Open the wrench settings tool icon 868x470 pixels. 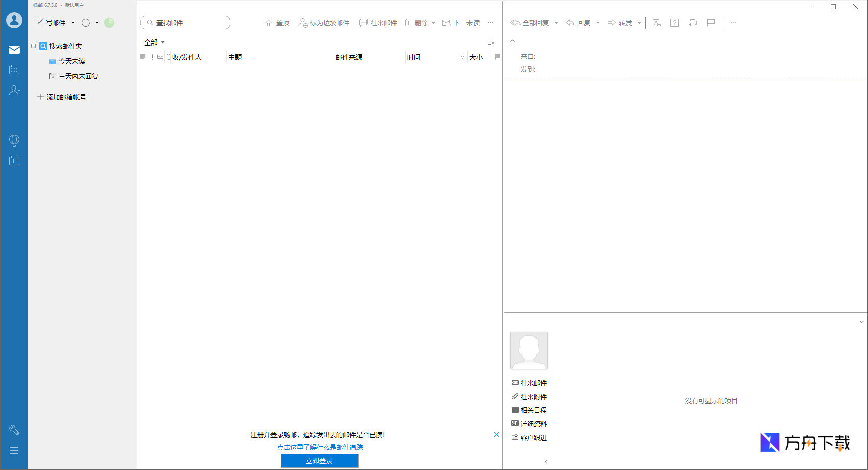click(14, 430)
